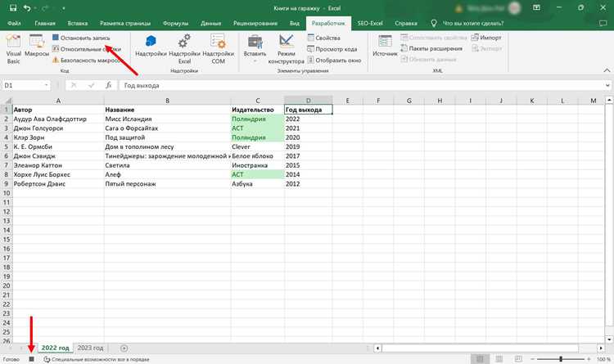Image resolution: width=614 pixels, height=364 pixels.
Task: Select the cell containing 2019
Action: coord(309,146)
